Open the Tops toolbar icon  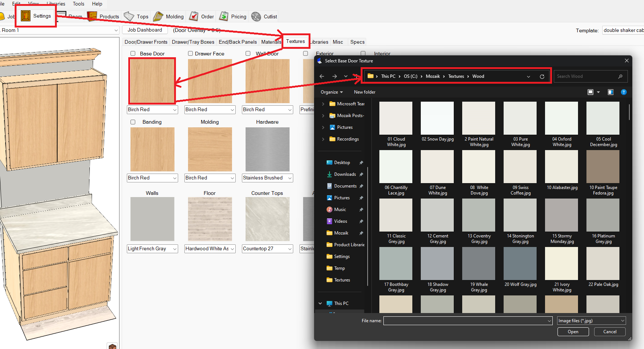click(129, 17)
